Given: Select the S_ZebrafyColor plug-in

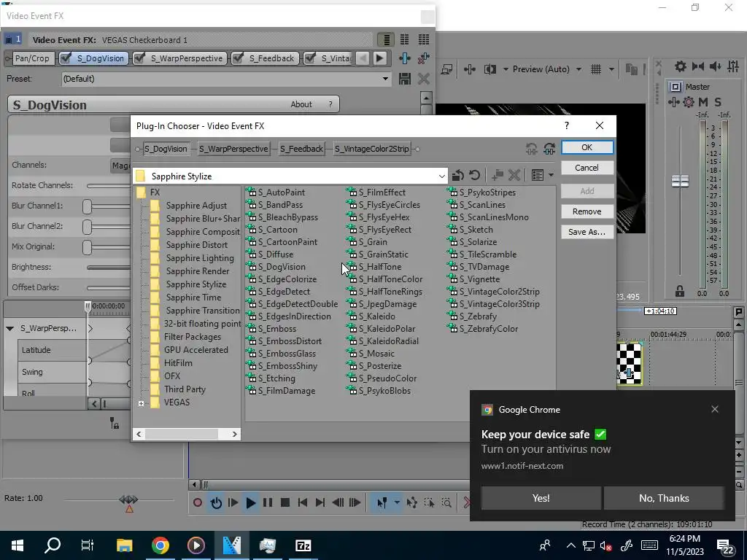Looking at the screenshot, I should coord(488,329).
